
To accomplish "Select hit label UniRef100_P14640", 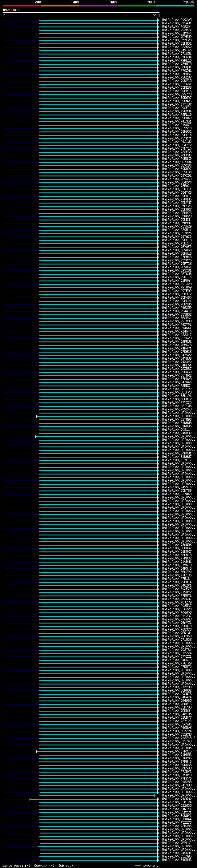I will pos(176,331).
